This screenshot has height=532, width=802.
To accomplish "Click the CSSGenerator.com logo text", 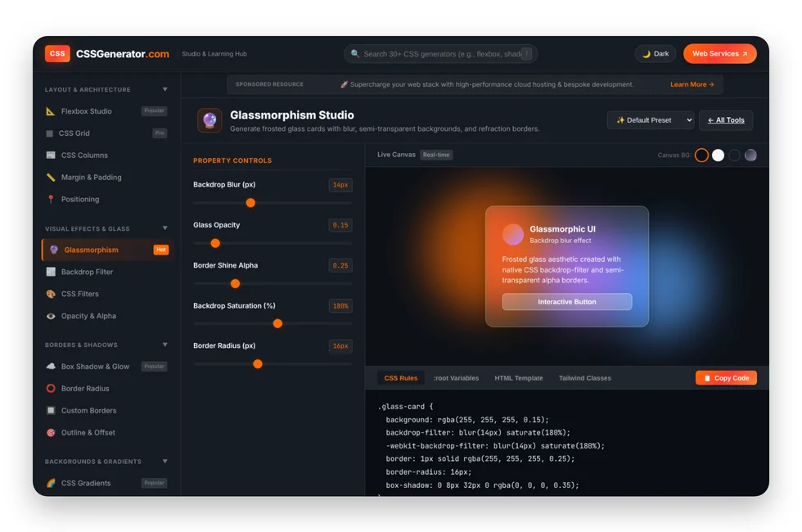I will point(122,54).
